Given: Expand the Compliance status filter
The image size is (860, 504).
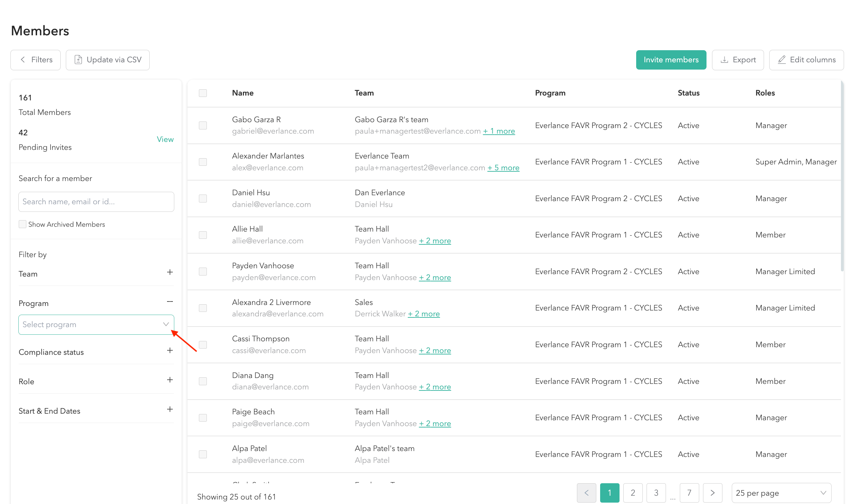Looking at the screenshot, I should point(170,350).
